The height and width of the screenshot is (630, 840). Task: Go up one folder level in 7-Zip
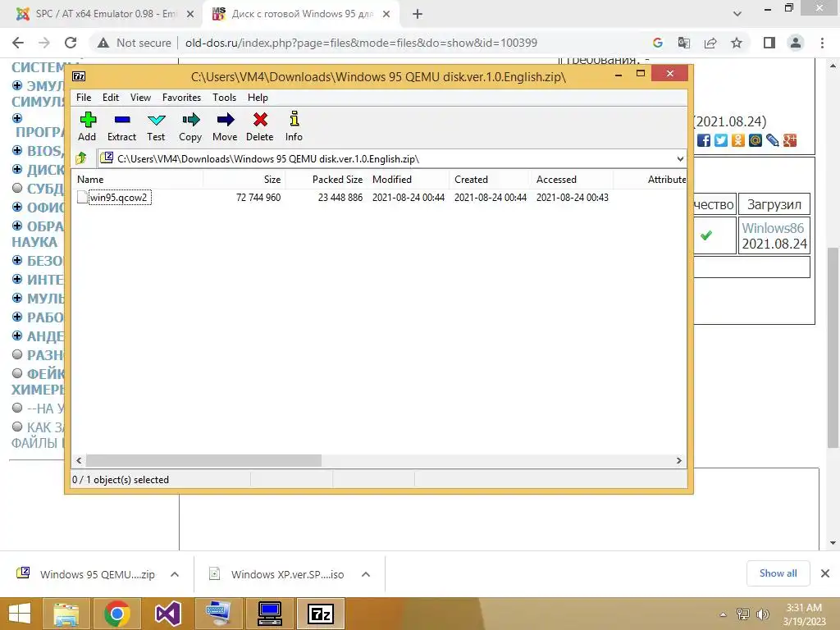(81, 158)
